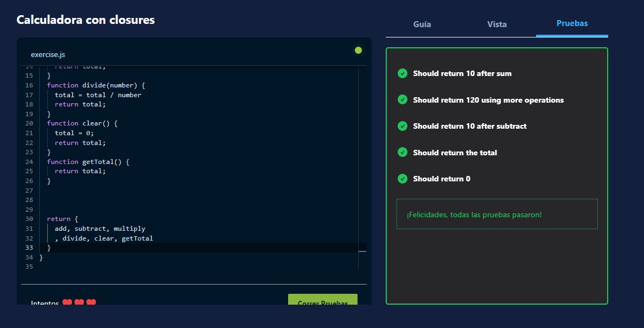The width and height of the screenshot is (644, 328).
Task: Open the Vista tab
Action: pyautogui.click(x=496, y=24)
